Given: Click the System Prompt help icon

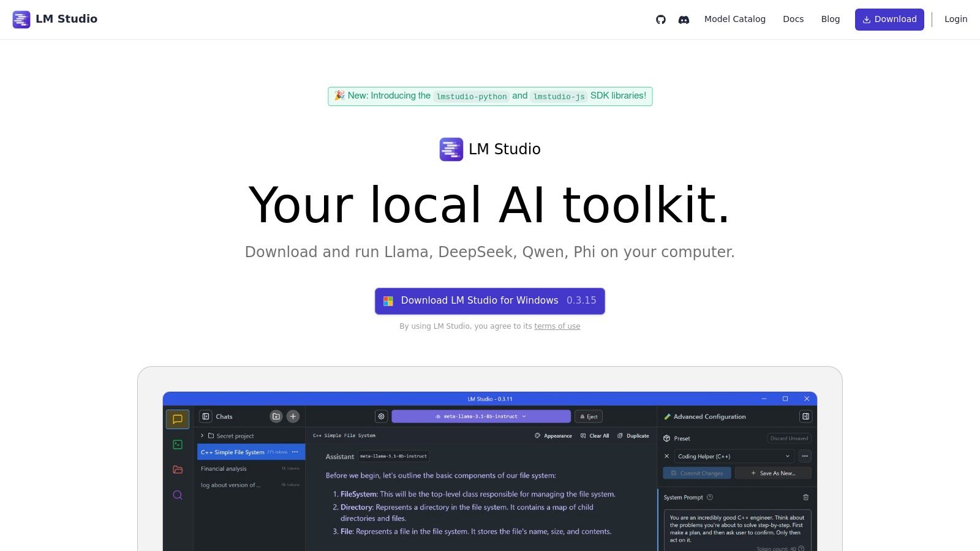Looking at the screenshot, I should tap(710, 497).
